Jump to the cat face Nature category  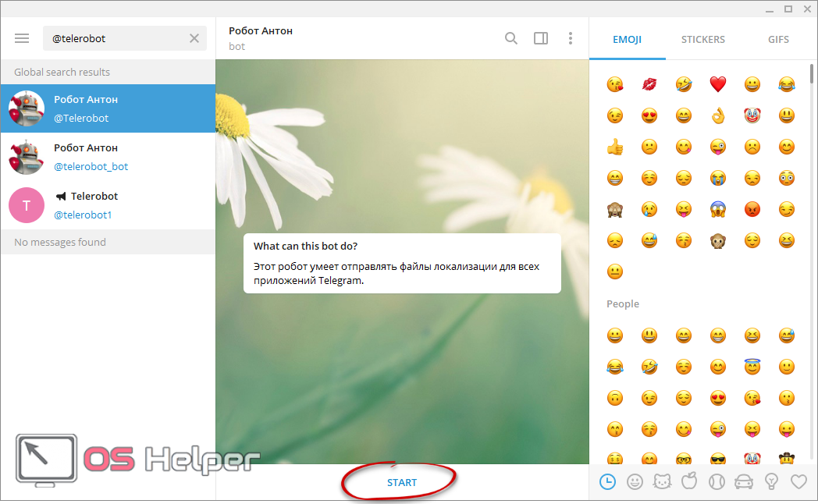click(662, 481)
